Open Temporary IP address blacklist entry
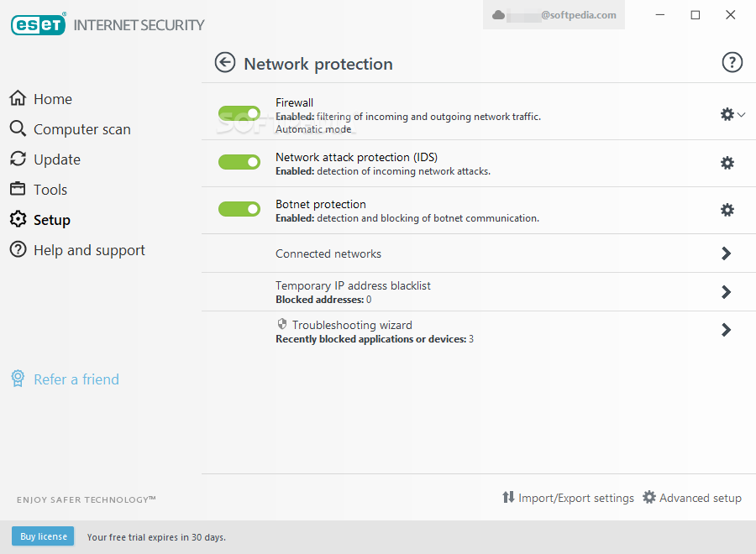The image size is (756, 554). click(x=353, y=285)
